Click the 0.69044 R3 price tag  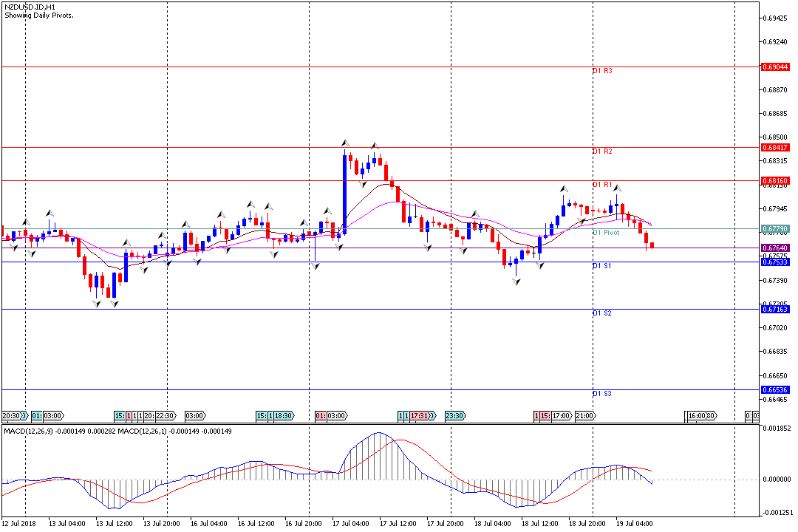point(774,66)
